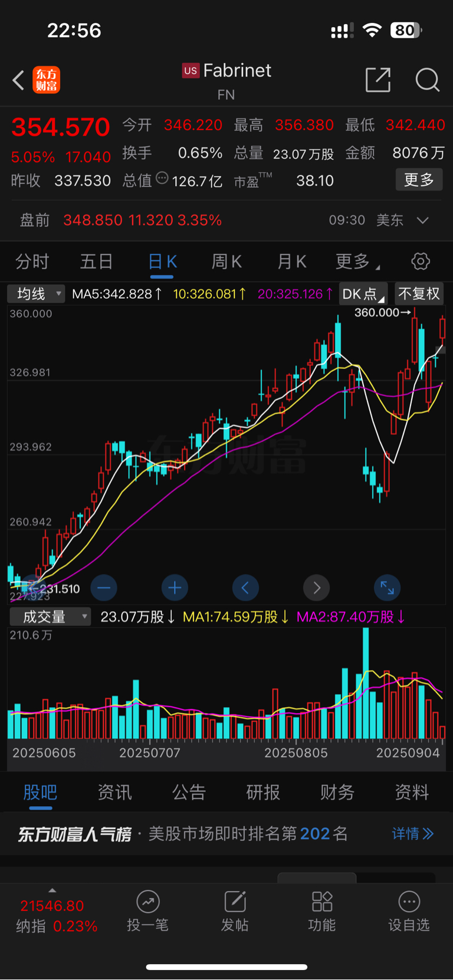
Task: Move chart left with arrow button
Action: (245, 588)
